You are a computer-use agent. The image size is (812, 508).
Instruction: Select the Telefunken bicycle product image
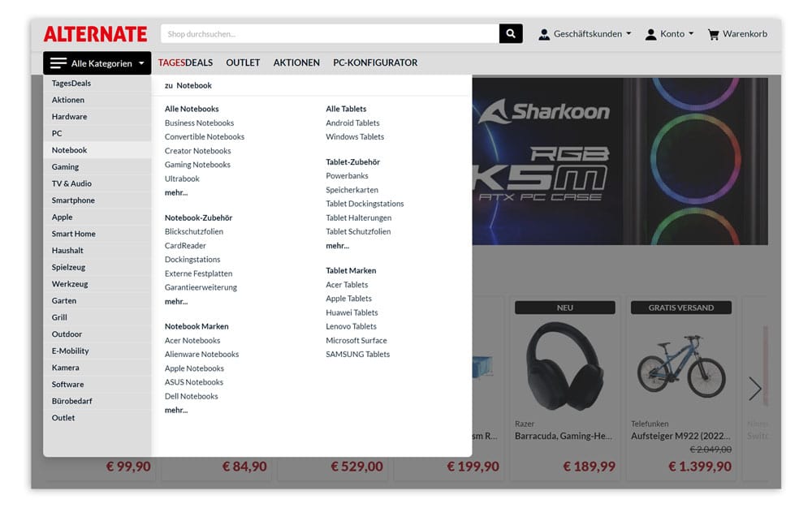coord(681,365)
